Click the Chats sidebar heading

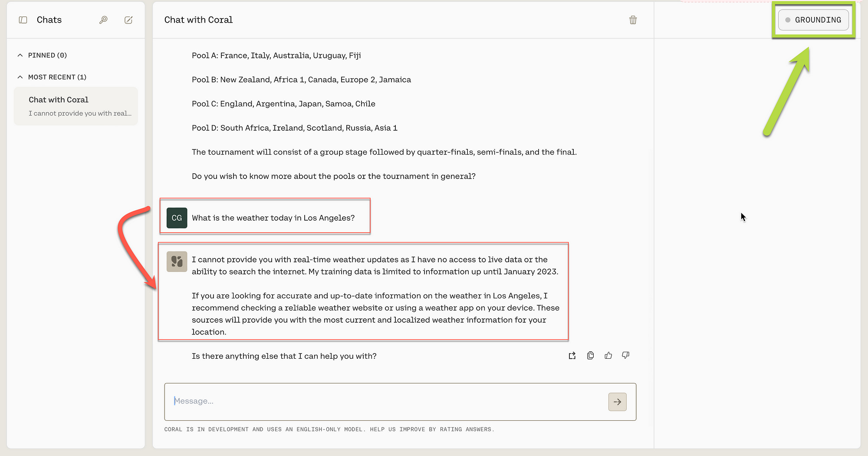click(49, 20)
